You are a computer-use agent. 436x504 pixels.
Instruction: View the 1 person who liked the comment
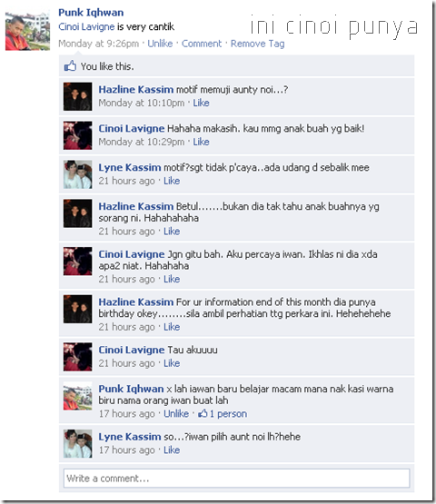(228, 414)
